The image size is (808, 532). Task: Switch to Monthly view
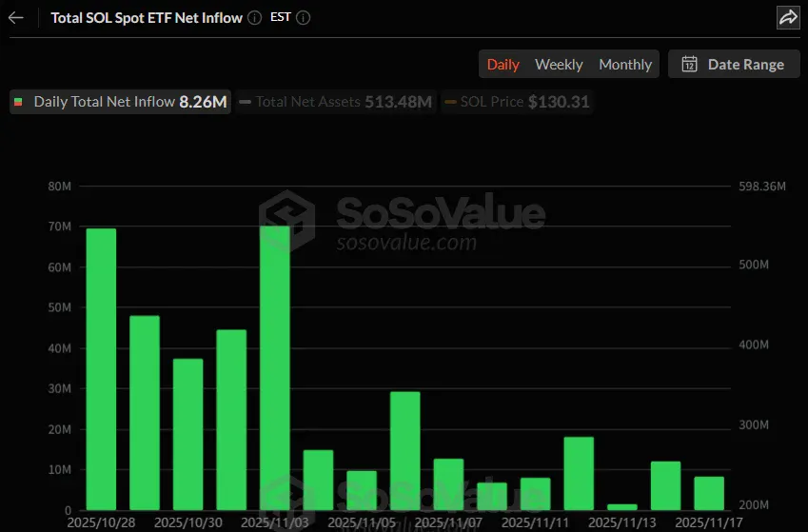click(625, 65)
